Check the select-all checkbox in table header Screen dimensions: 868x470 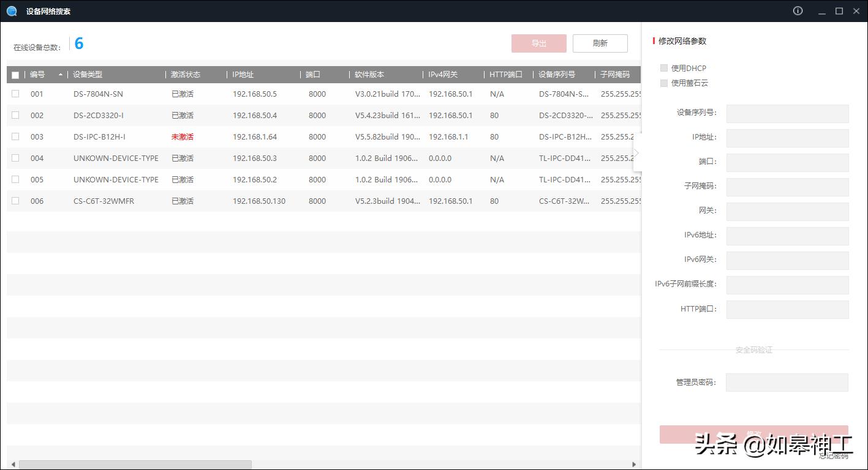click(15, 75)
